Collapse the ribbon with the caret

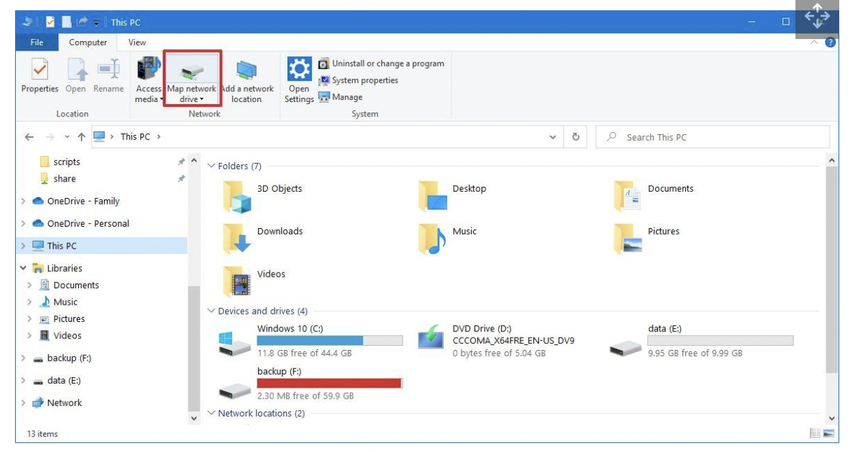pyautogui.click(x=815, y=42)
